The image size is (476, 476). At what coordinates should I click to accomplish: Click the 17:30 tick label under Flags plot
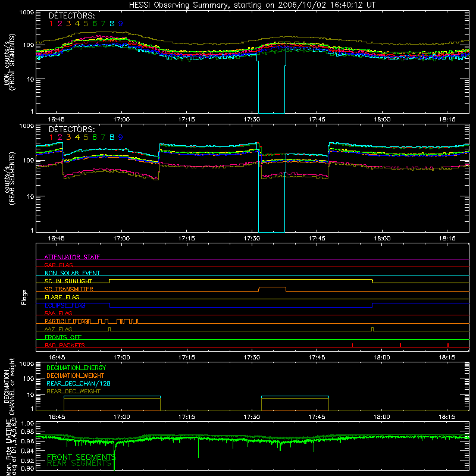[252, 358]
